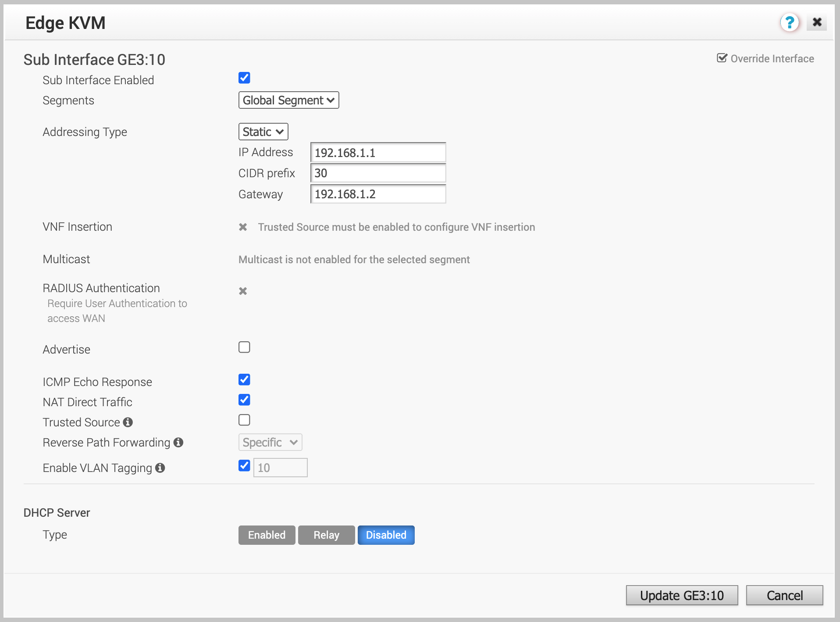The height and width of the screenshot is (622, 840).
Task: Click the info icon next to Trusted Source
Action: (128, 422)
